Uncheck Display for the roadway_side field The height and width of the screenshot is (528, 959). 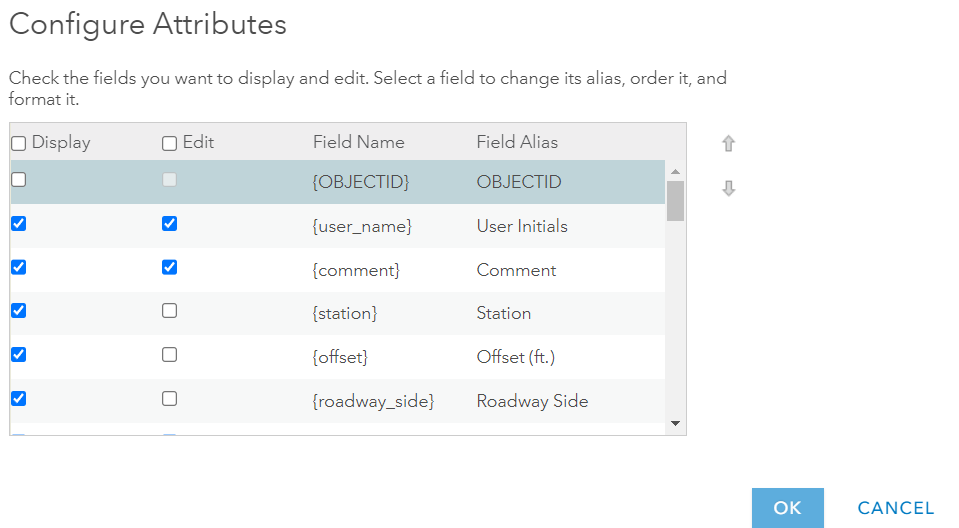point(18,399)
